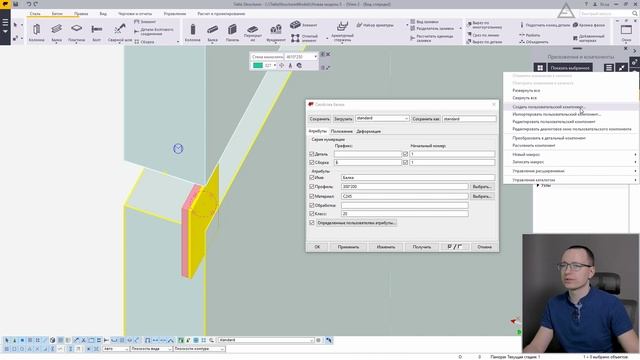Toggle the Профиль checkbox
Image resolution: width=640 pixels, height=360 pixels.
point(312,187)
